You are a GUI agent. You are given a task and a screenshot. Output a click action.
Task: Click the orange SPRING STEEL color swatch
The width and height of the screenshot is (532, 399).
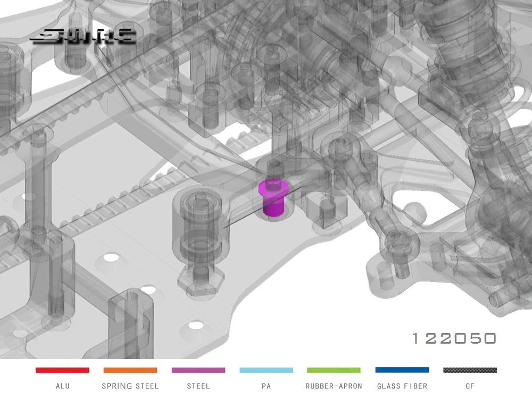pyautogui.click(x=130, y=370)
